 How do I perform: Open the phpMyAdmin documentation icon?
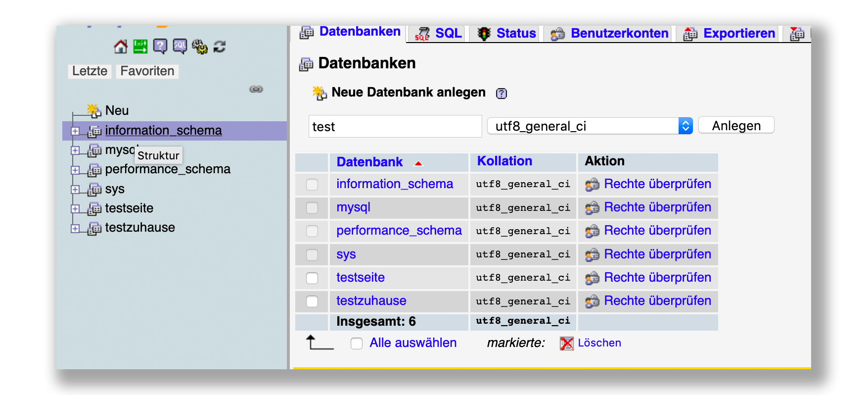[x=160, y=47]
